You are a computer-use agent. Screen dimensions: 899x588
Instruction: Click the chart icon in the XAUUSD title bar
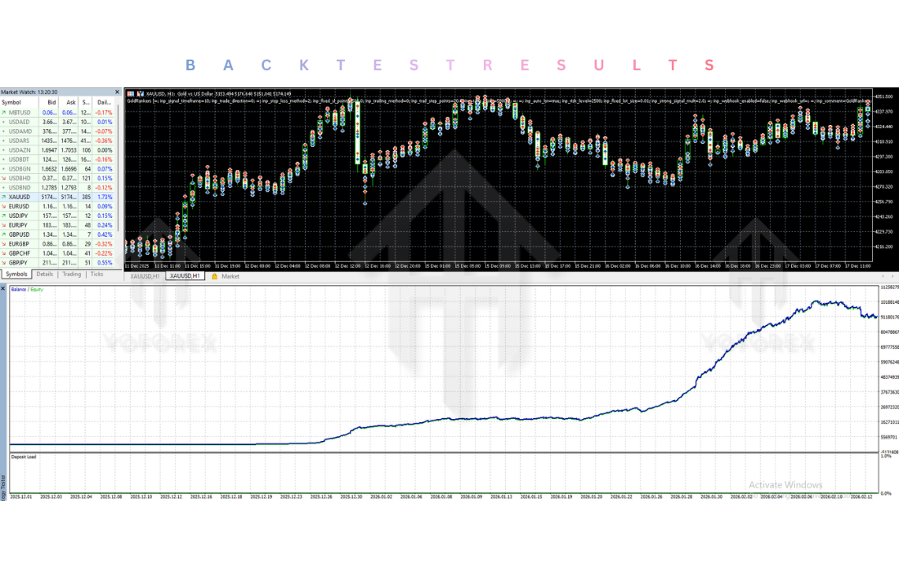pyautogui.click(x=130, y=94)
